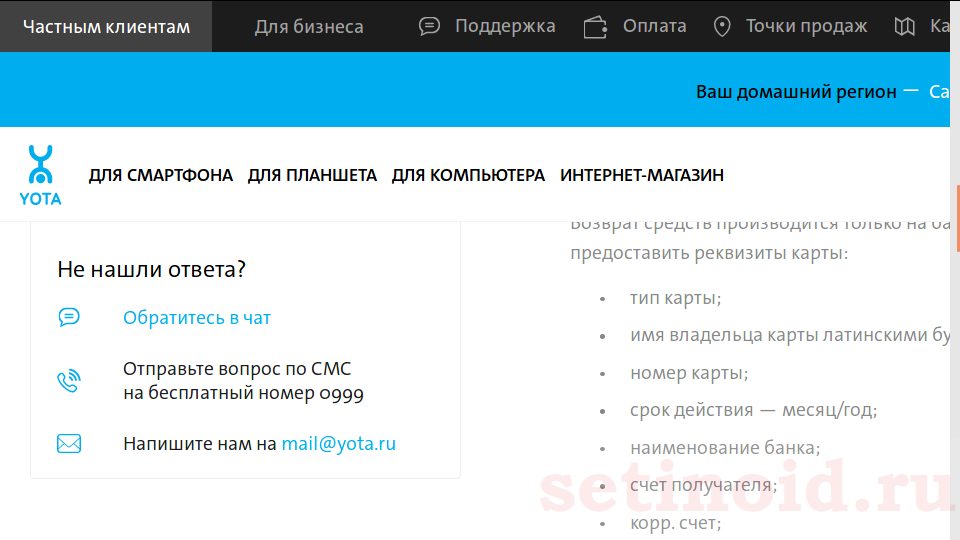Image resolution: width=960 pixels, height=540 pixels.
Task: Open ИНТЕРНЕТ-МАГАЗИН menu
Action: click(x=642, y=175)
